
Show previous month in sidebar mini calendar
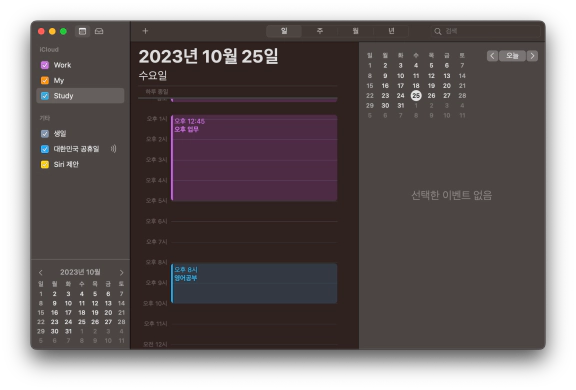click(41, 272)
